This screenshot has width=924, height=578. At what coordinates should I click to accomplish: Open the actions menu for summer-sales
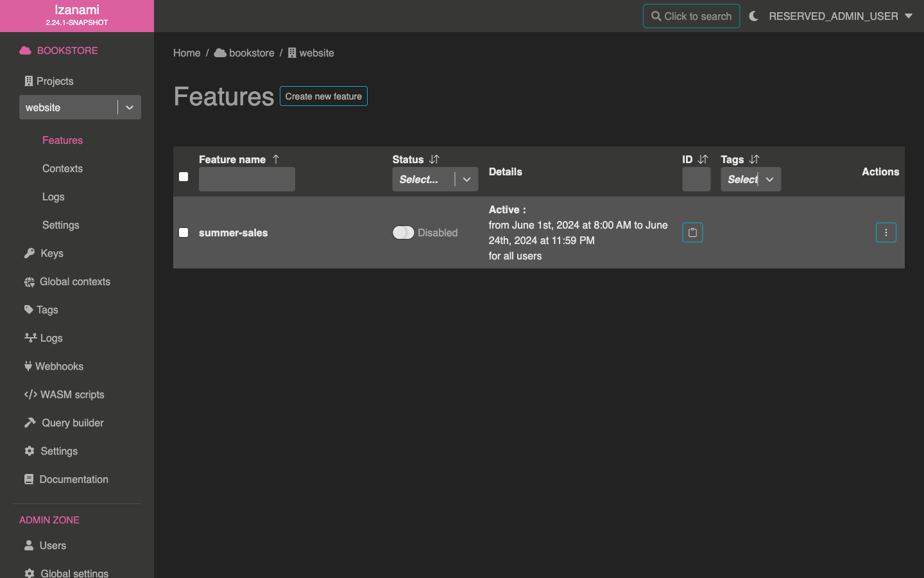click(886, 232)
